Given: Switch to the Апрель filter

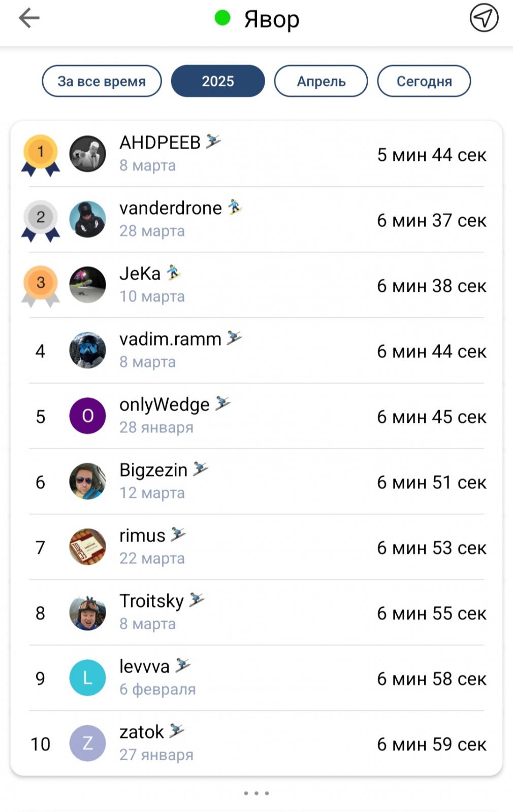Looking at the screenshot, I should click(321, 81).
